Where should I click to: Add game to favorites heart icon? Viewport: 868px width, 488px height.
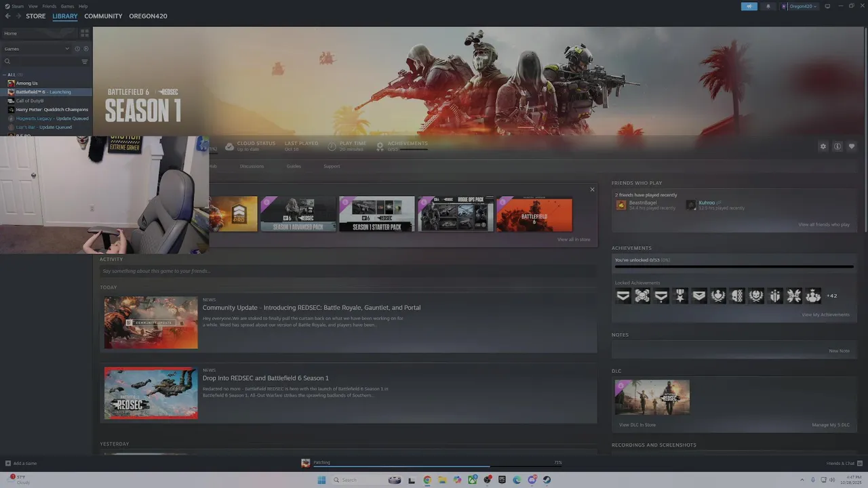tap(852, 146)
